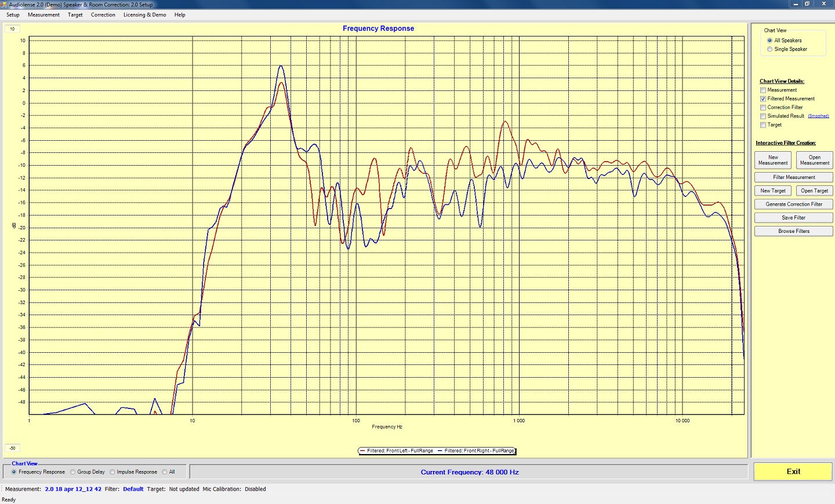Image resolution: width=835 pixels, height=504 pixels.
Task: Click the Browse Filters button
Action: 794,231
